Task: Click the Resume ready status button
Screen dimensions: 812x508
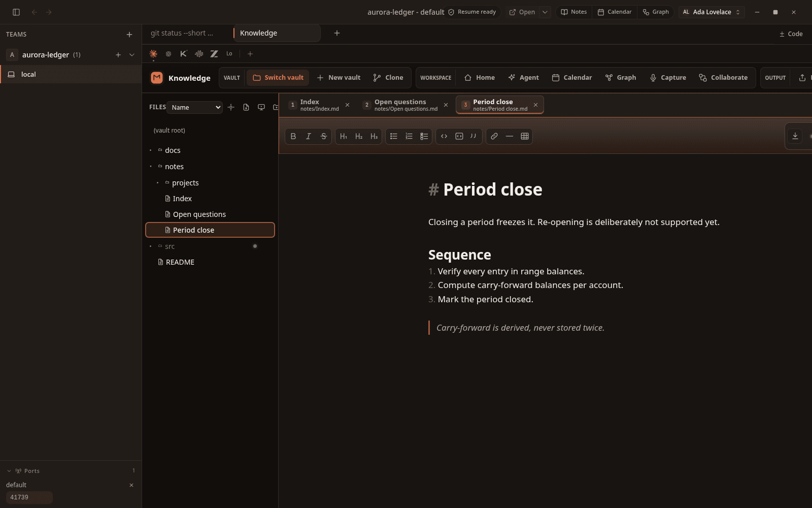Action: (472, 12)
